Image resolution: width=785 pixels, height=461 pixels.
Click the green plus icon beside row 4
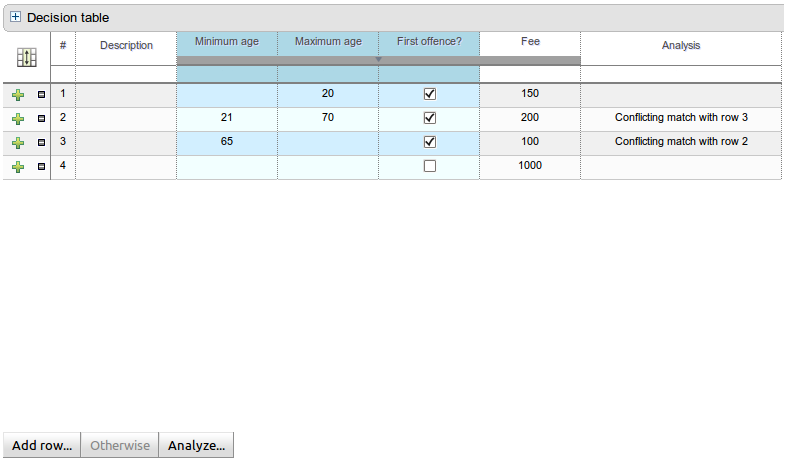18,167
